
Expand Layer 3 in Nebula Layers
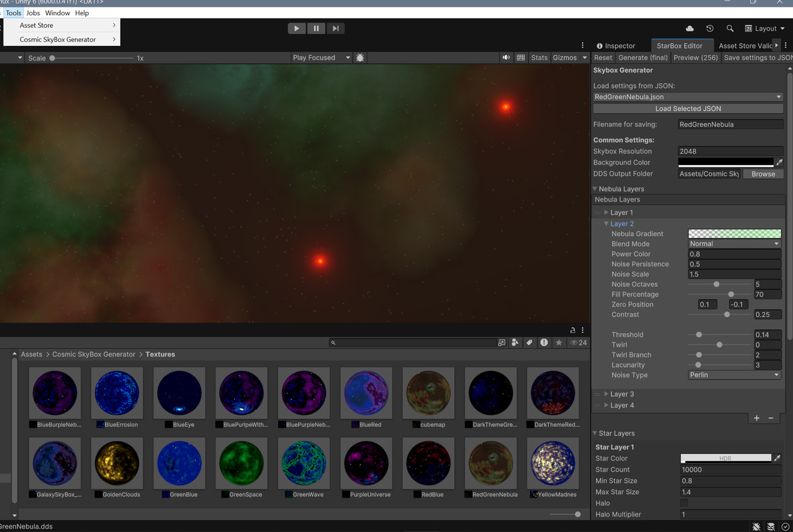pos(606,394)
